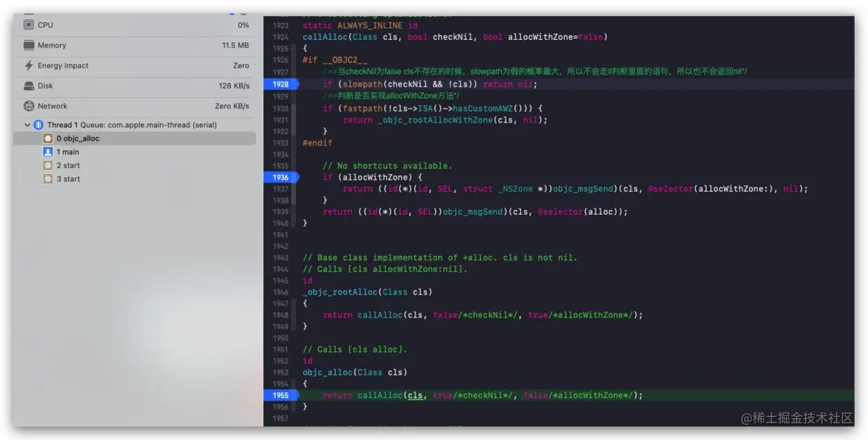Image resolution: width=868 pixels, height=440 pixels.
Task: Click the icon beside 3 start frame
Action: (48, 179)
